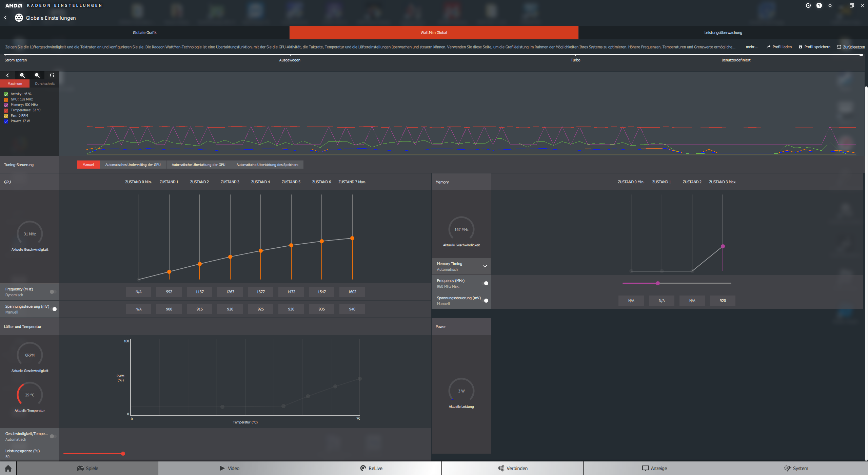Viewport: 868px width, 475px height.
Task: Expand description with mehr... link
Action: (x=751, y=47)
